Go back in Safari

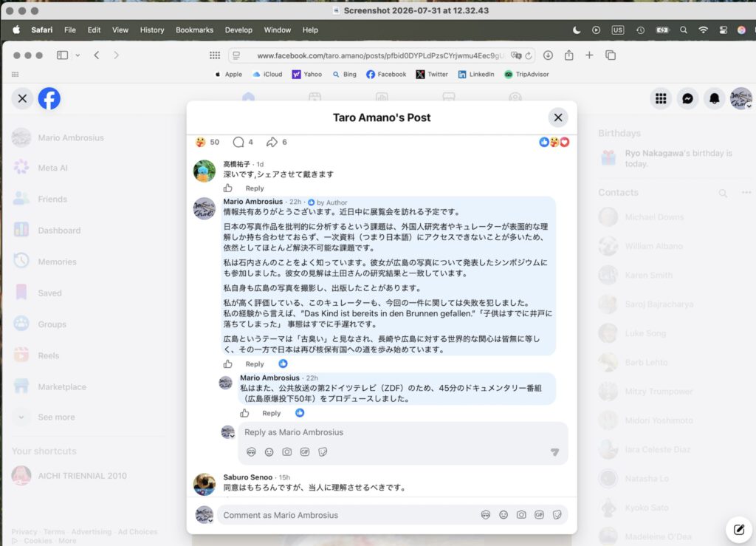(97, 55)
